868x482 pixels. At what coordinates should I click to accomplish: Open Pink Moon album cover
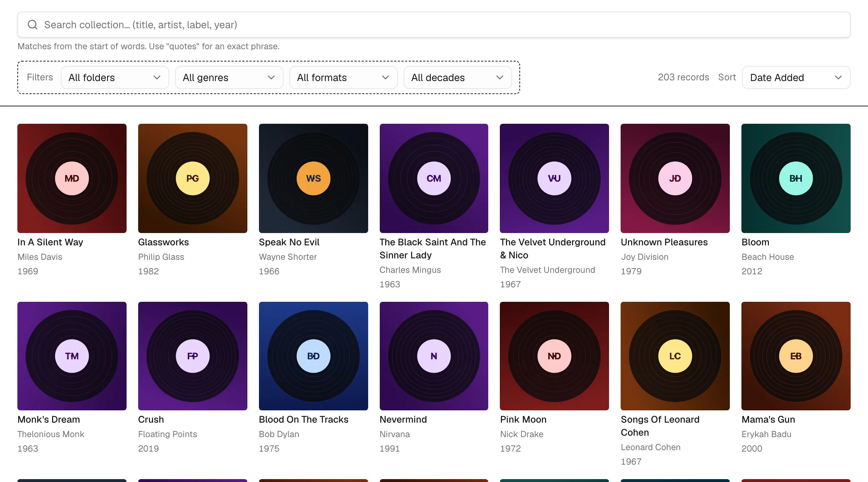click(554, 356)
